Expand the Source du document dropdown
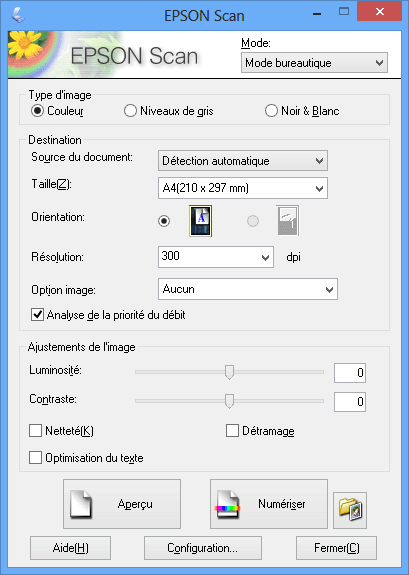This screenshot has height=575, width=409. click(243, 161)
